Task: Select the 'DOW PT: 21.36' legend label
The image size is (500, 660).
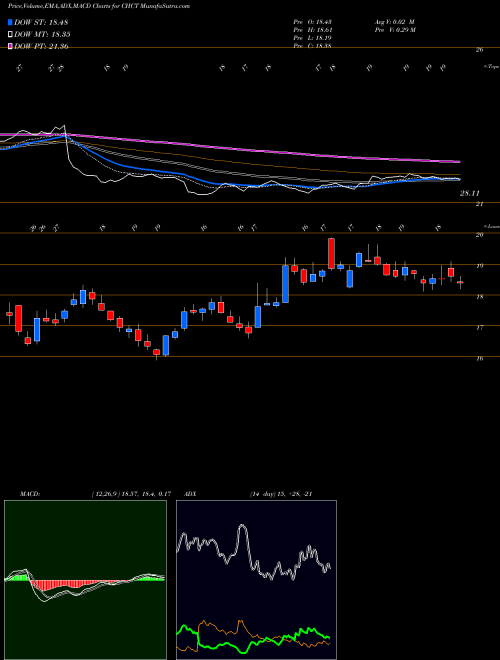Action: tap(41, 47)
